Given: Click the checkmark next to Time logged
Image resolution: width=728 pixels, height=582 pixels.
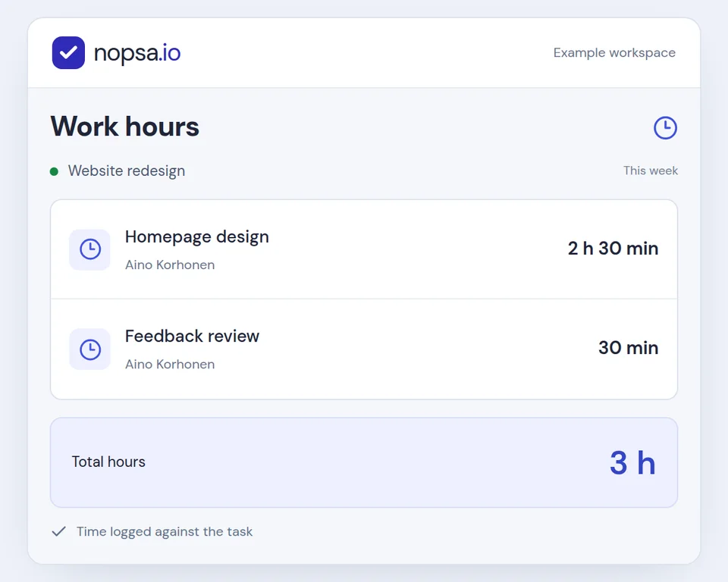Looking at the screenshot, I should [59, 531].
